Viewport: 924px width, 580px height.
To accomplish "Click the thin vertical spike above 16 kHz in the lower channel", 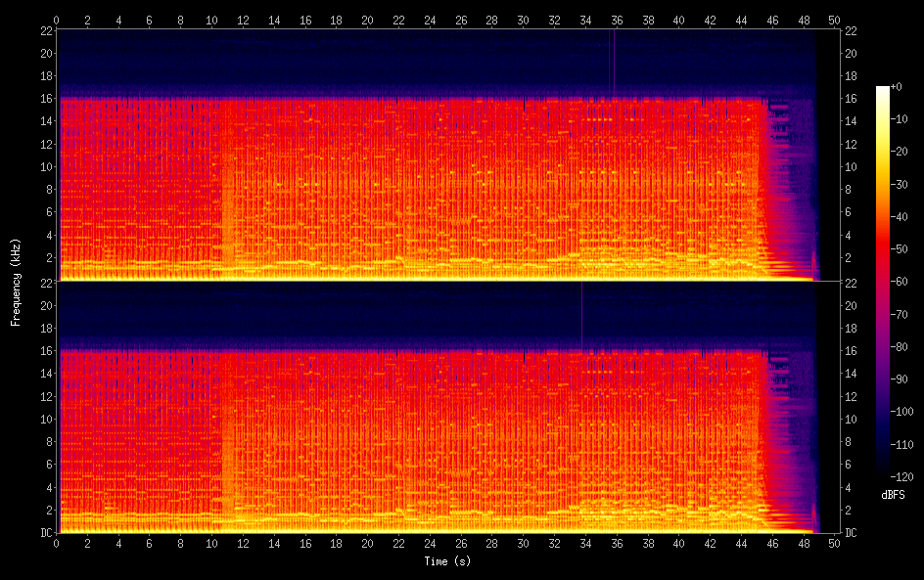I will [x=581, y=315].
